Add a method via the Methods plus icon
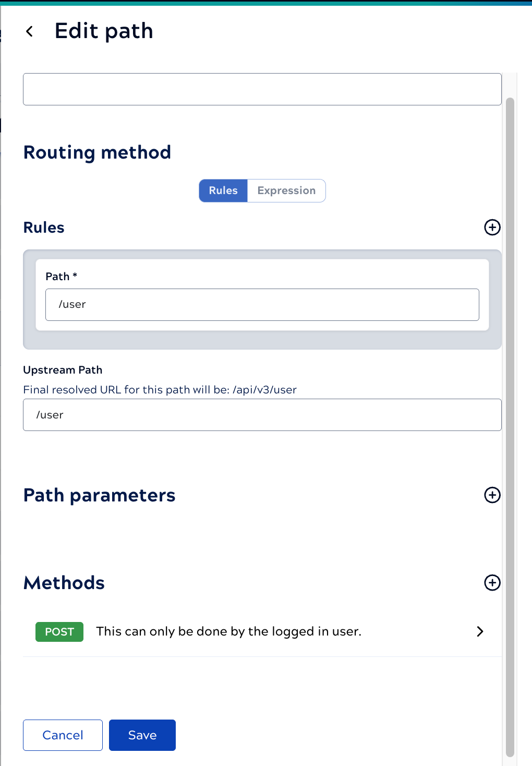The height and width of the screenshot is (766, 532). 492,583
